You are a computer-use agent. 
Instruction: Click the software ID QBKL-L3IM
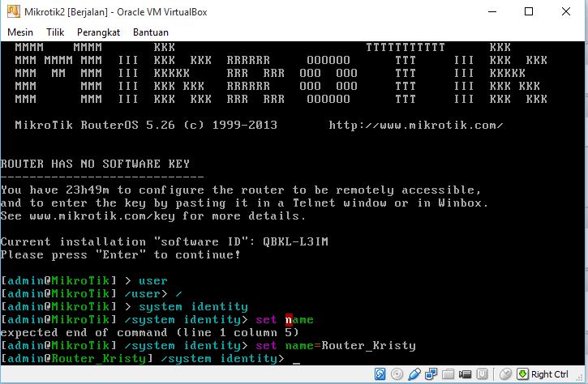click(x=295, y=241)
